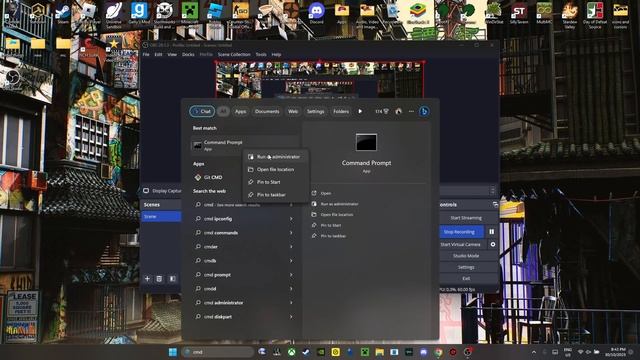Choose Run as administrator in context menu
This screenshot has width=640, height=360.
276,157
